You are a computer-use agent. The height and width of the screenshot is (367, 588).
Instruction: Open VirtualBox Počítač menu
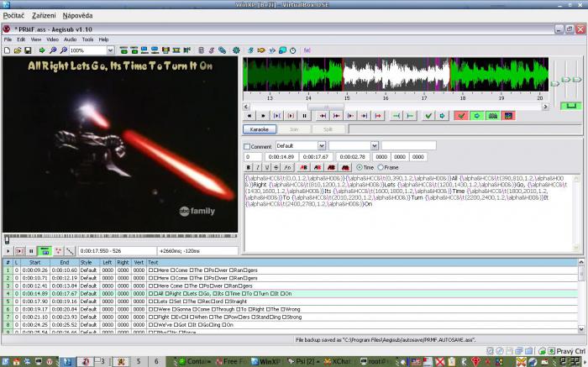point(13,15)
